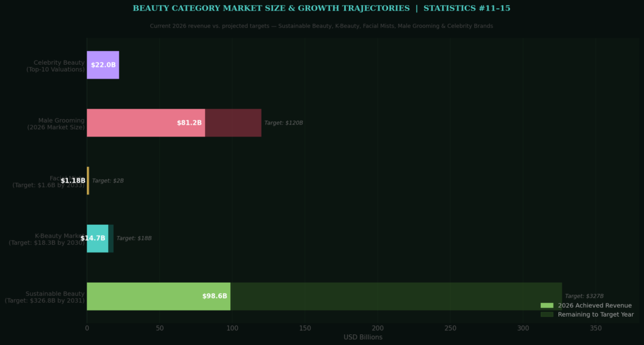The height and width of the screenshot is (345, 644).
Task: Click the $98.6B Sustainable Beauty bar
Action: pos(158,296)
